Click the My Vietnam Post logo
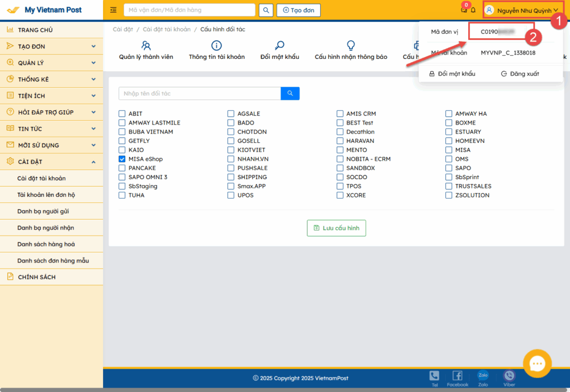 pyautogui.click(x=45, y=10)
